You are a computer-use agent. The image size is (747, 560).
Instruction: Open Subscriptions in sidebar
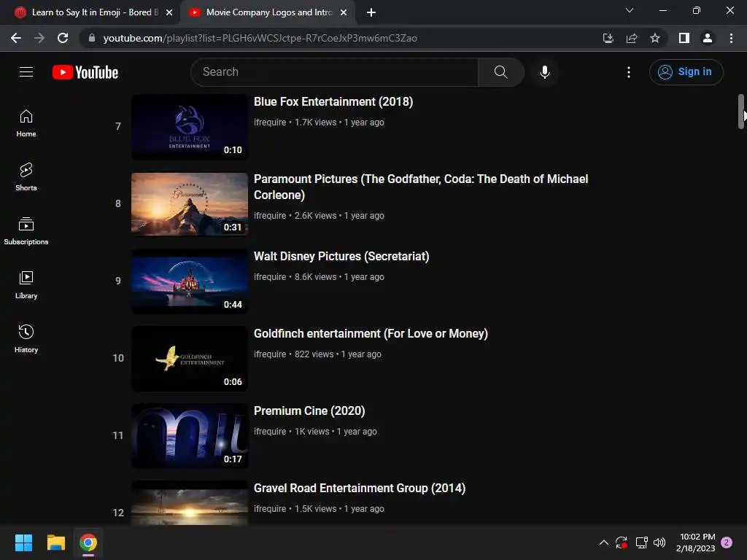pos(26,231)
